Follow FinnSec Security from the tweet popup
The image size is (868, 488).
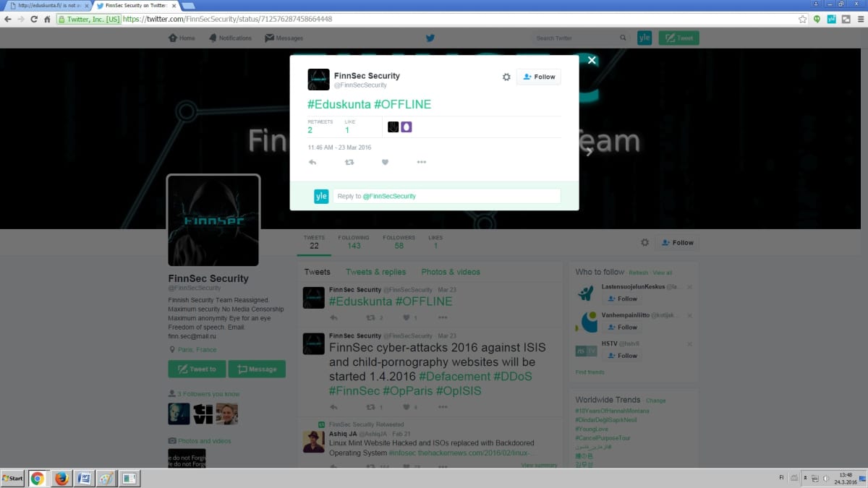coord(539,77)
